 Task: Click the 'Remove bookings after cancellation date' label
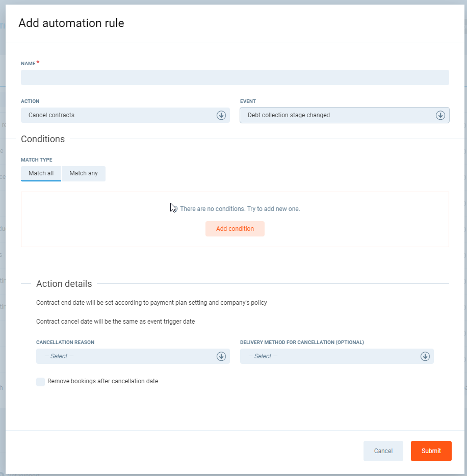point(102,381)
